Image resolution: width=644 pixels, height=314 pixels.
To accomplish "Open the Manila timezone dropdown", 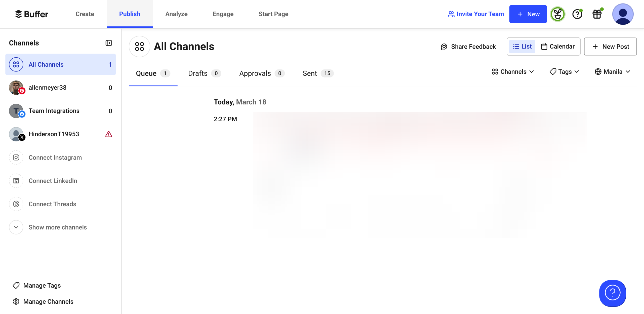I will tap(612, 72).
